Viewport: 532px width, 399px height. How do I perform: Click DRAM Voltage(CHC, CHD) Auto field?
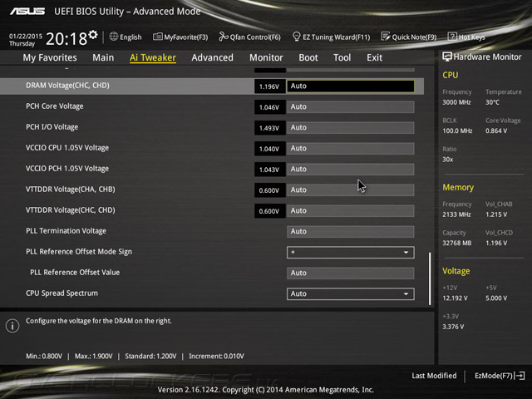click(x=351, y=86)
